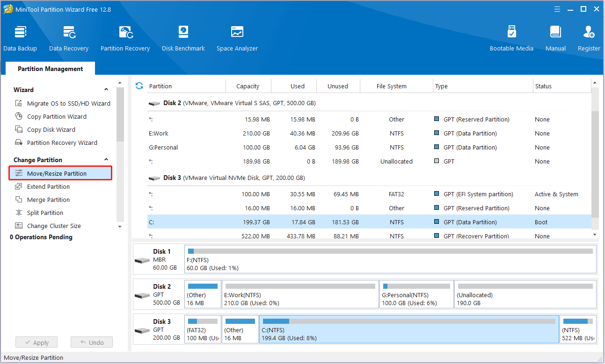Open the Partition Recovery tool
Image resolution: width=605 pixels, height=364 pixels.
coord(125,38)
